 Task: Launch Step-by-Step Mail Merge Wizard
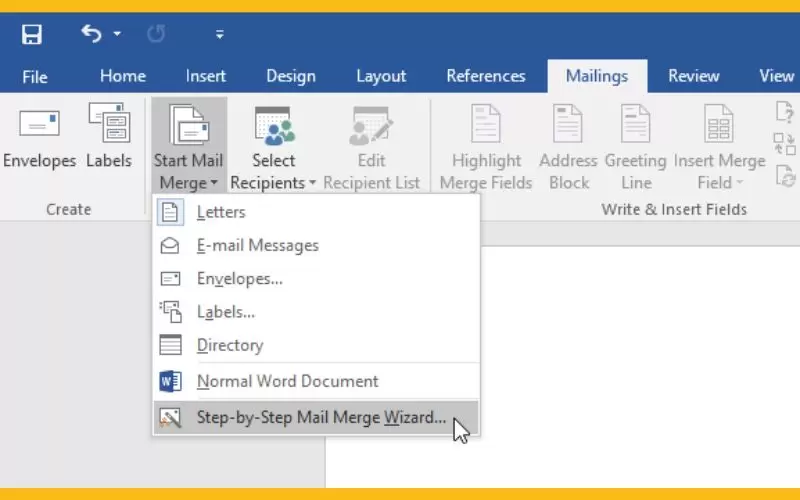pos(316,417)
